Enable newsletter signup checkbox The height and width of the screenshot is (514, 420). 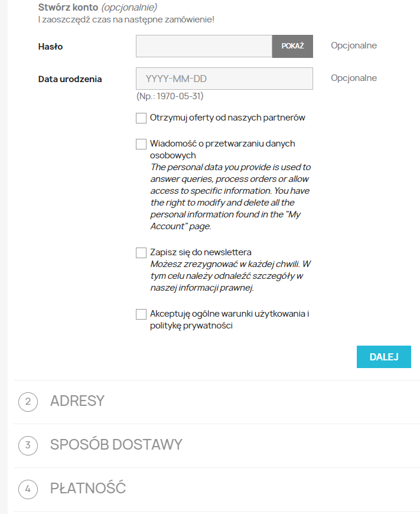(x=141, y=253)
